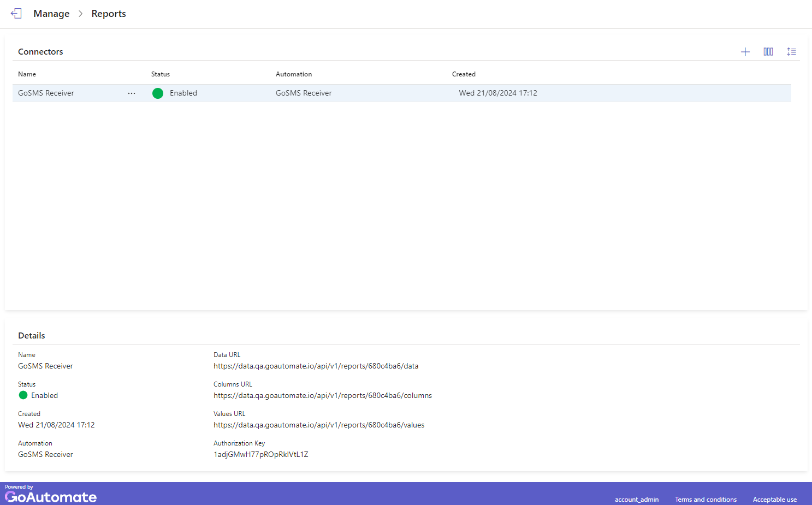Click the sort order icon

click(791, 52)
